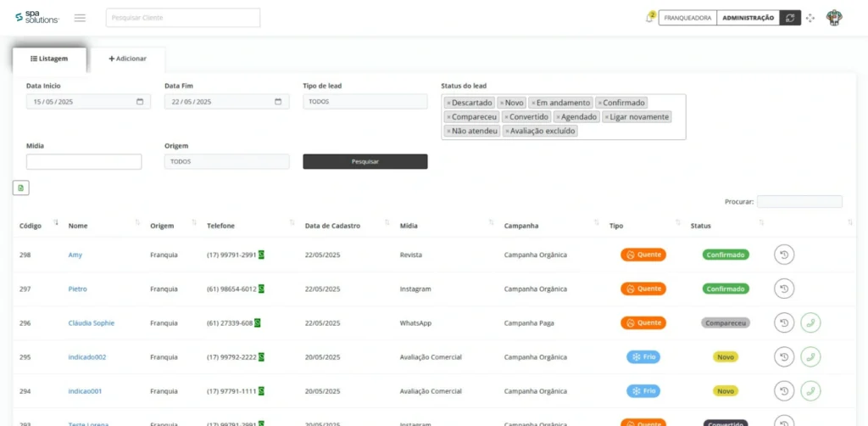Click into the Procurar search field
This screenshot has height=426, width=868.
coord(798,202)
